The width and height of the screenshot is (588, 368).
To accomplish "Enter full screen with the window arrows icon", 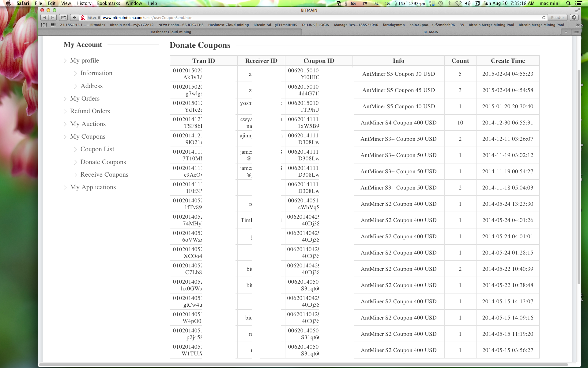I will coord(577,10).
